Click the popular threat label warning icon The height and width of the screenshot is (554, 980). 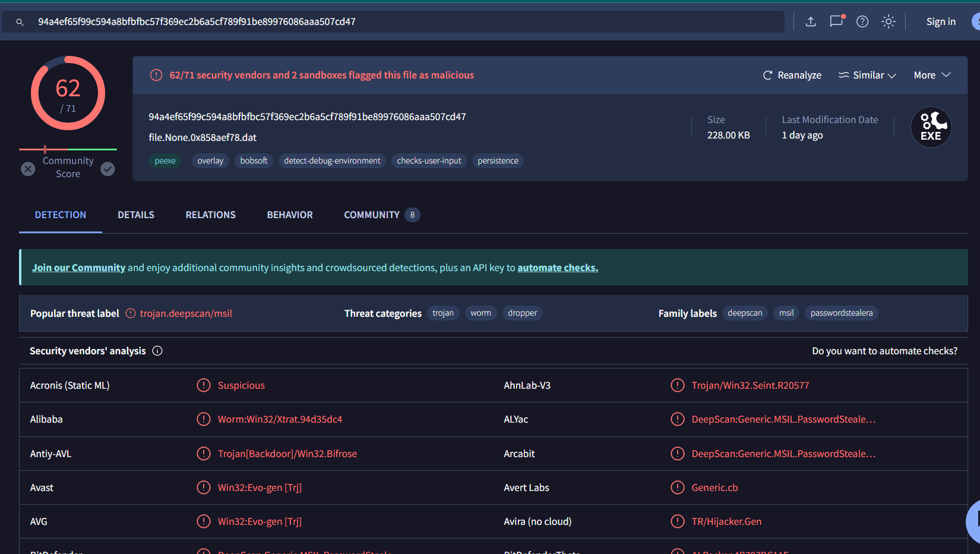click(131, 314)
